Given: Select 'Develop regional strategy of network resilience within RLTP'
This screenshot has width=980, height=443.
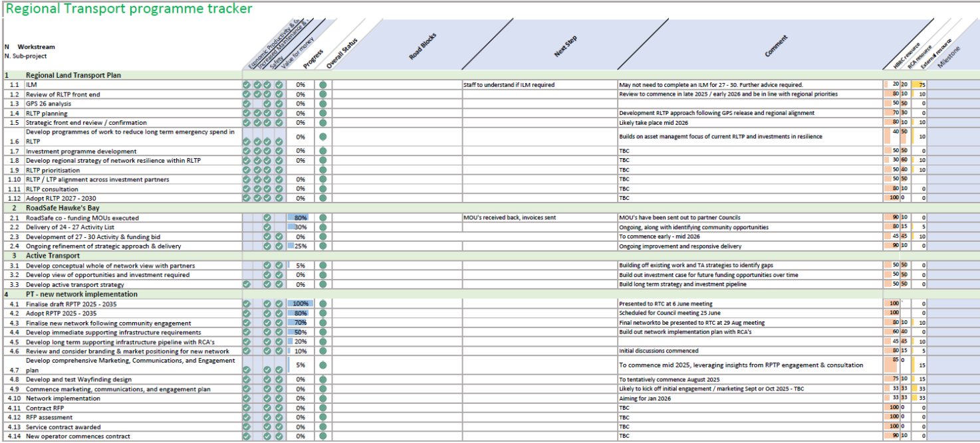Looking at the screenshot, I should coord(114,161).
